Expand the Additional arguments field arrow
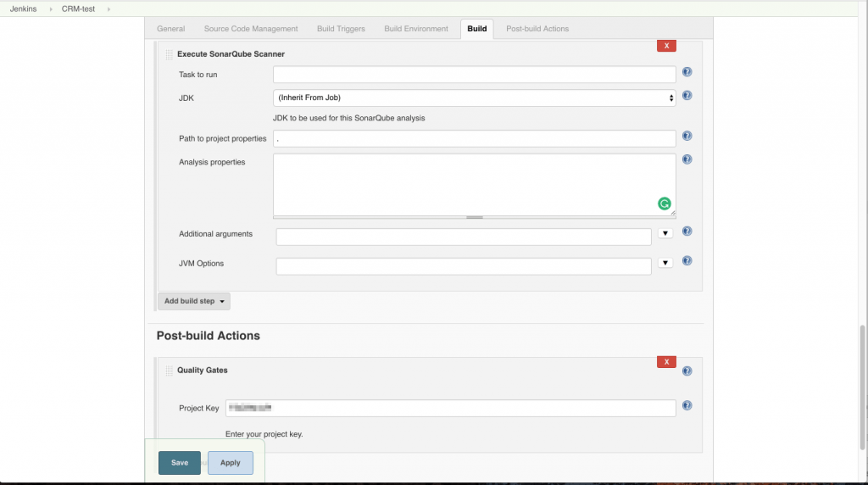 coord(665,234)
